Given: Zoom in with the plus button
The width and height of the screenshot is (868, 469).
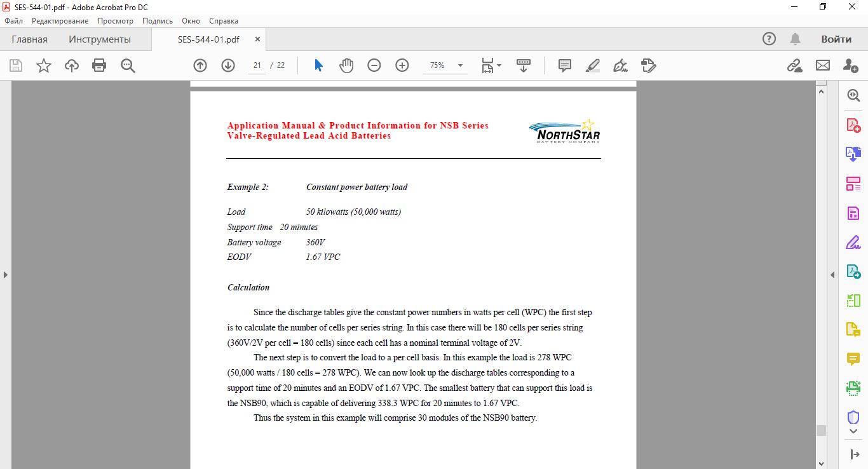Looking at the screenshot, I should click(402, 65).
